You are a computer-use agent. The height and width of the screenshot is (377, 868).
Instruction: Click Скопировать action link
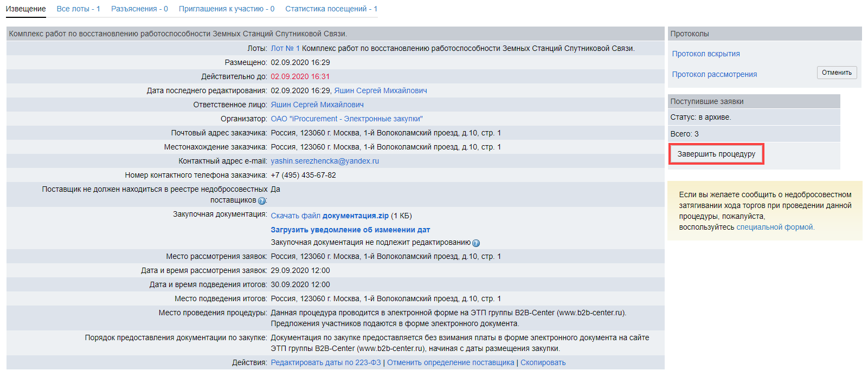click(x=543, y=362)
